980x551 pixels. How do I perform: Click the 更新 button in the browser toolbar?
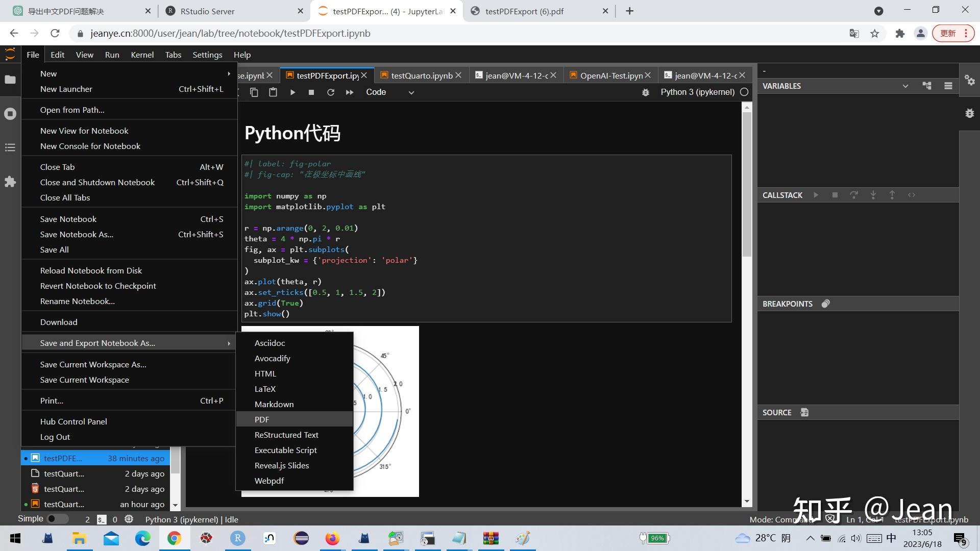[x=948, y=33]
